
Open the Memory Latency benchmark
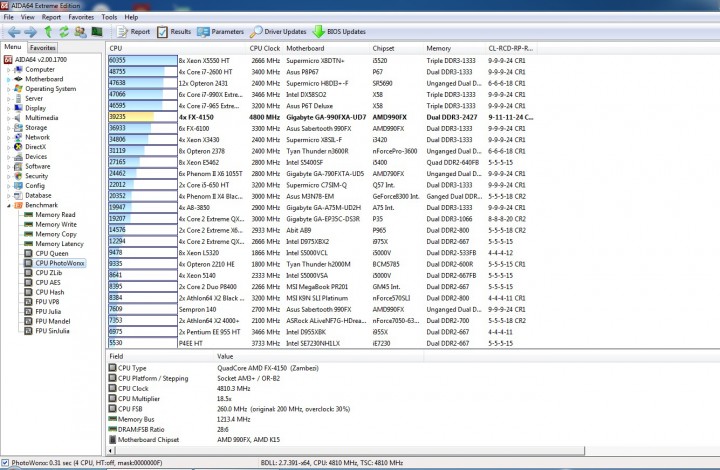click(59, 243)
